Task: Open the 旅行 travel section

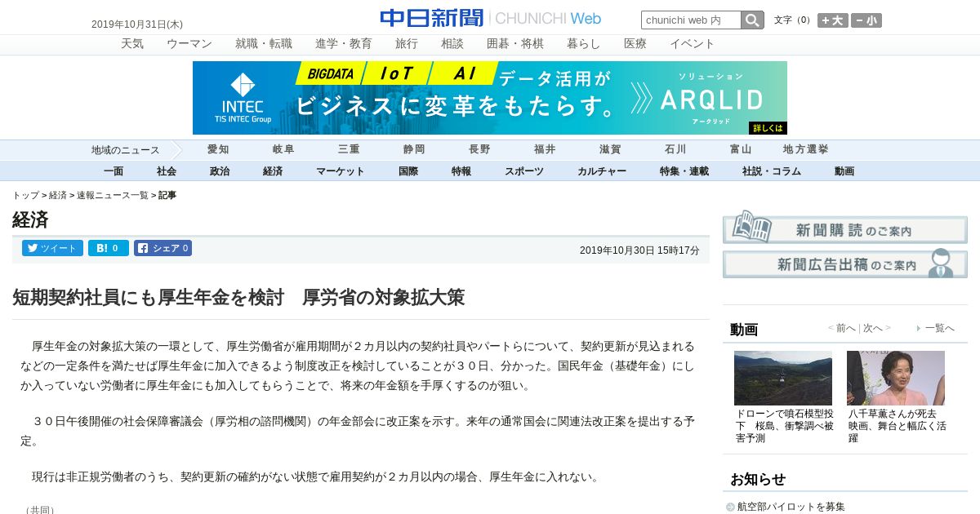Action: [x=407, y=44]
